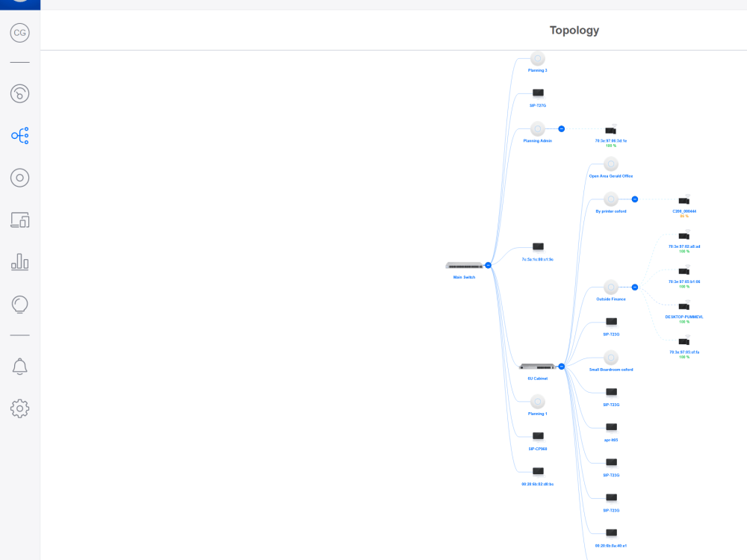Image resolution: width=747 pixels, height=560 pixels.
Task: Select the Planning Admin access point icon
Action: pos(537,128)
